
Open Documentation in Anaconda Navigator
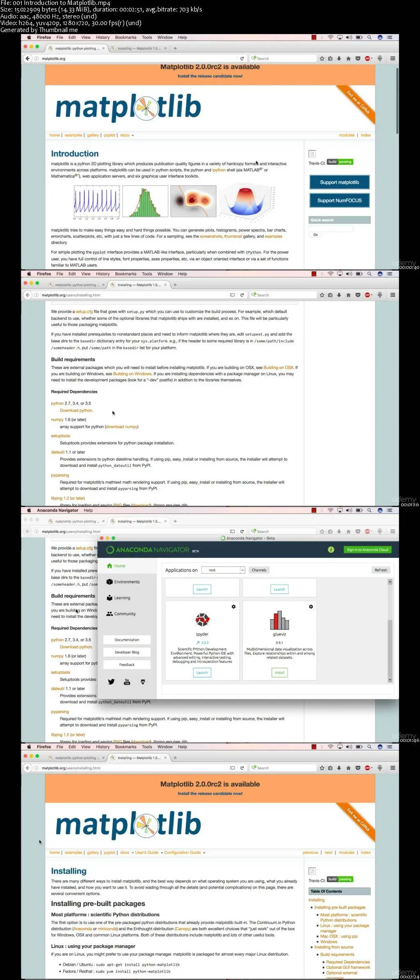pos(127,640)
